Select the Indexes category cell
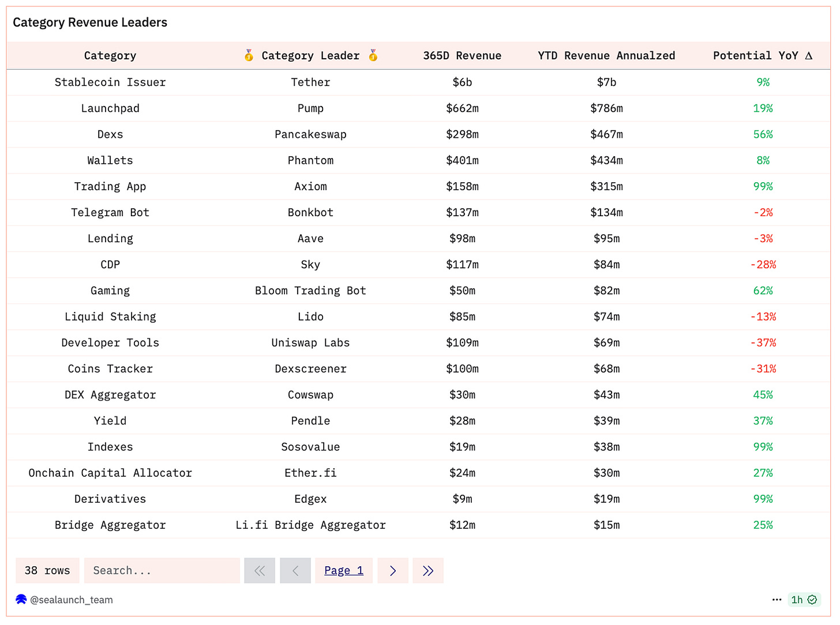840x625 pixels. [x=110, y=447]
